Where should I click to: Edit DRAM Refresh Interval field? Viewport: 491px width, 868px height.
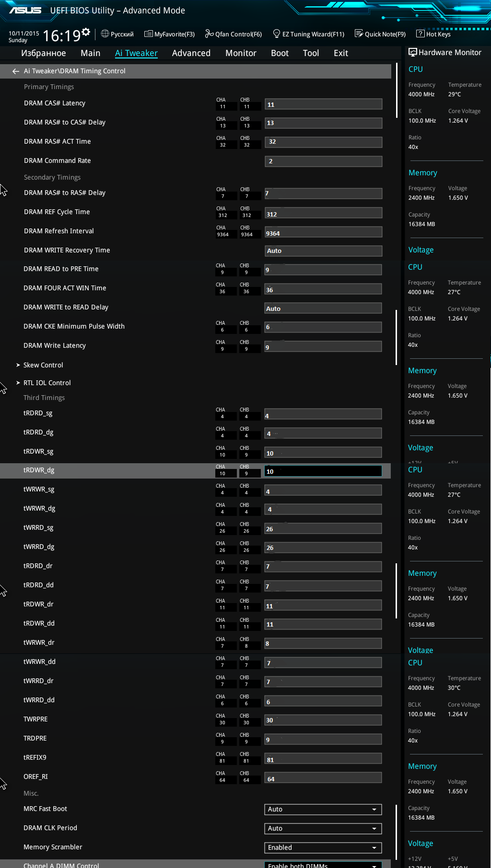[324, 232]
